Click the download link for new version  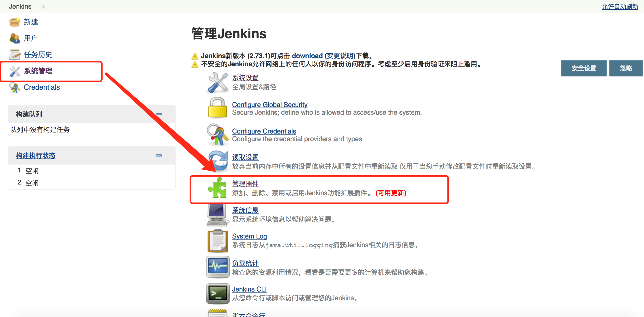click(307, 56)
